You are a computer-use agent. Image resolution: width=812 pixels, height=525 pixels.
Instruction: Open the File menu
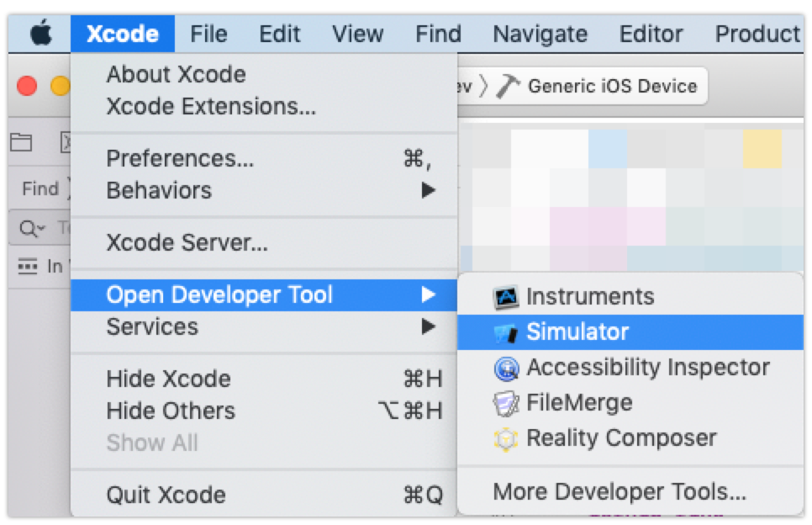(x=208, y=34)
